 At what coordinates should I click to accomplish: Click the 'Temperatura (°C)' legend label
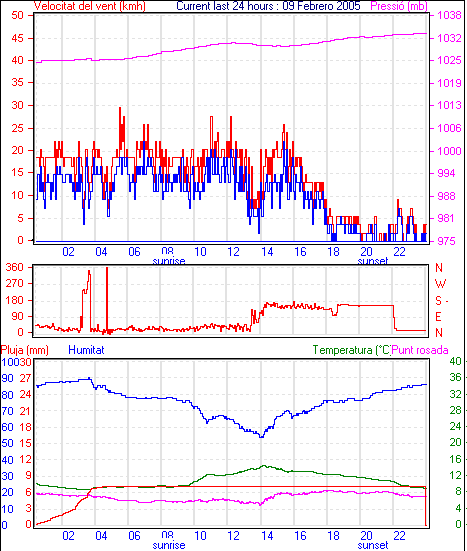(352, 350)
